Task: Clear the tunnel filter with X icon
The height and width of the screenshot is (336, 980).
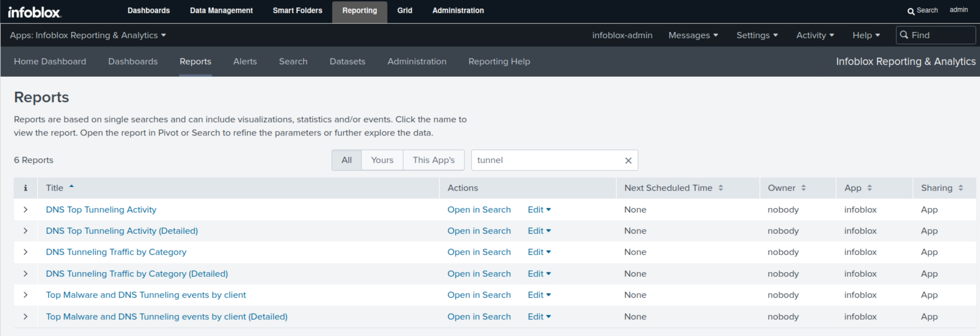Action: 628,160
